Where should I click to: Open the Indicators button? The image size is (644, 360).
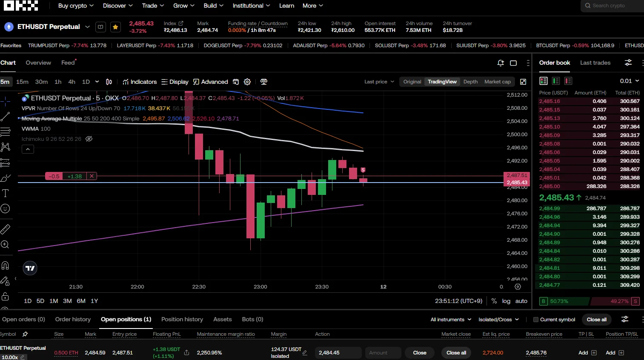(140, 82)
